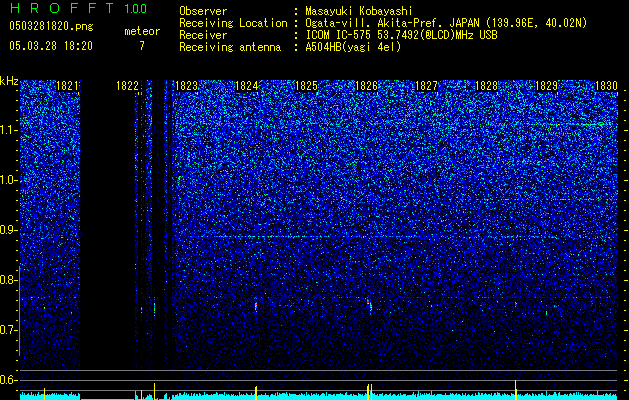
Task: Click the 1824 time marker
Action: click(x=247, y=86)
